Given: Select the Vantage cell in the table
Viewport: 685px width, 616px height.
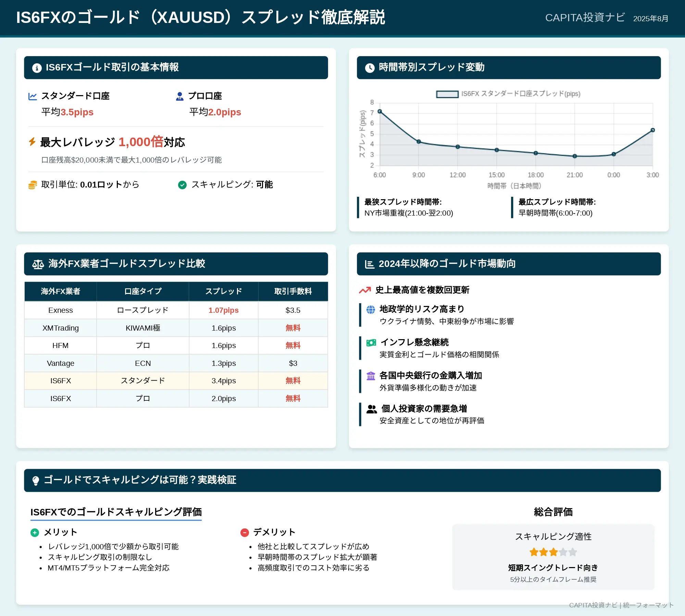Looking at the screenshot, I should pyautogui.click(x=61, y=363).
